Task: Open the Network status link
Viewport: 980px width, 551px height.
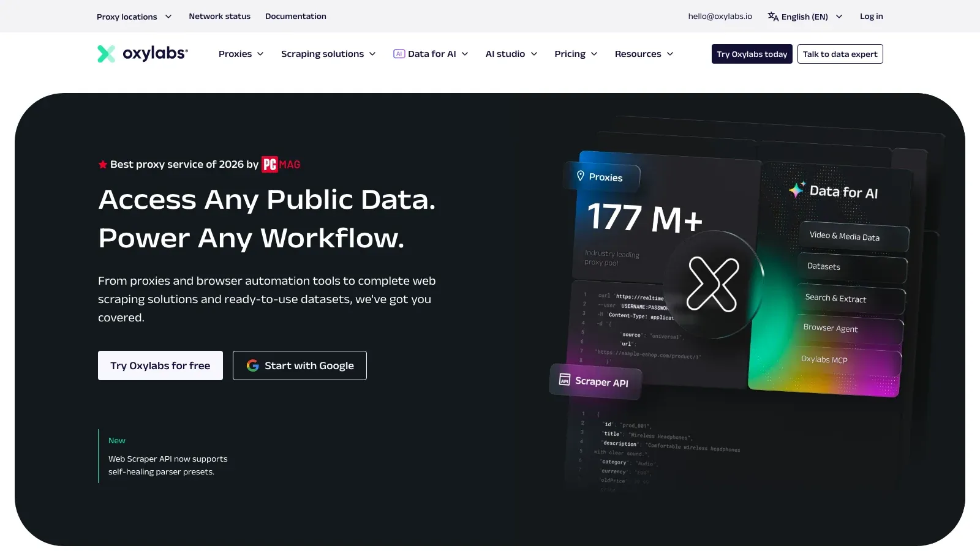Action: point(219,17)
